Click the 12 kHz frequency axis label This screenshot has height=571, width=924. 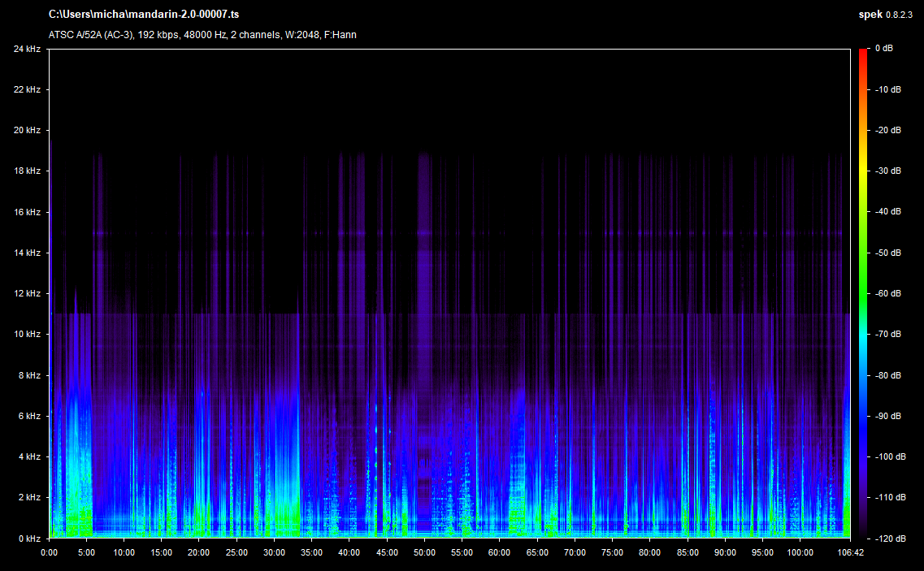click(26, 293)
